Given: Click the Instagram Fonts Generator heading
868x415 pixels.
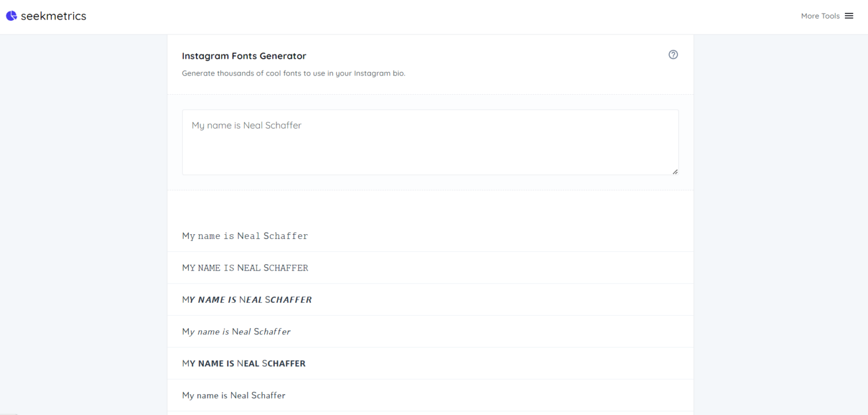Looking at the screenshot, I should [244, 56].
